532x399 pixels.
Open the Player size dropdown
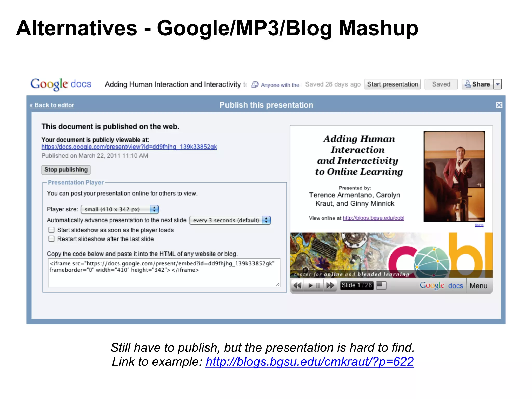120,209
